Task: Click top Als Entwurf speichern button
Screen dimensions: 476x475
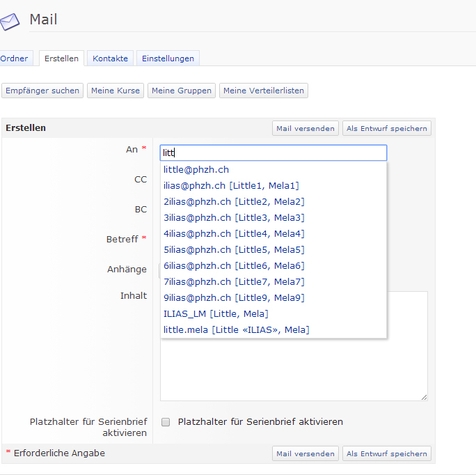Action: click(x=386, y=128)
